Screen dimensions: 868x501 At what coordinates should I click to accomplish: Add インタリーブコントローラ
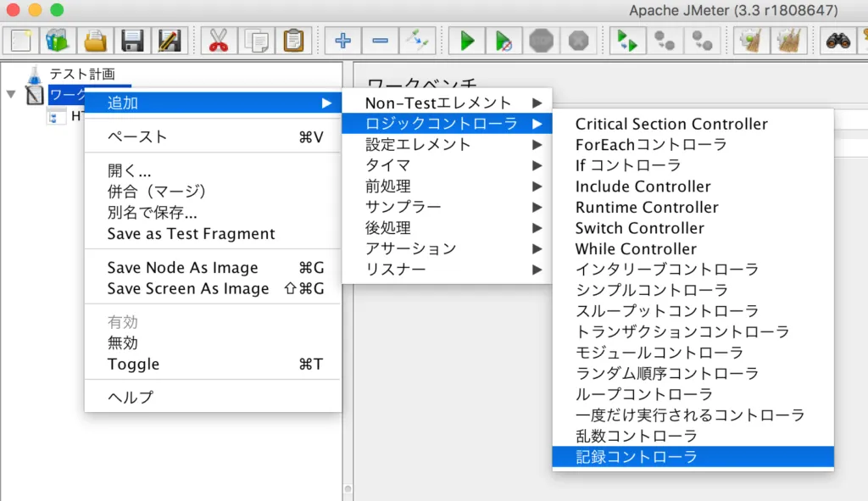(693, 270)
